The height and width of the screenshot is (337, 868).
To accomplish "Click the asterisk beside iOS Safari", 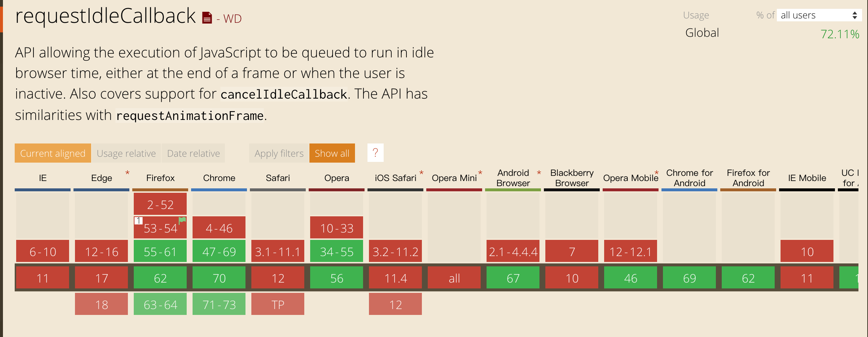I will point(421,173).
